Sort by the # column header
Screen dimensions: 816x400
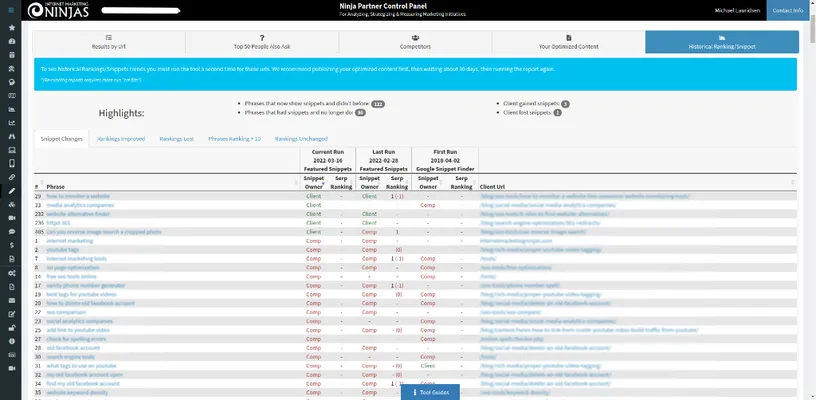pyautogui.click(x=37, y=187)
